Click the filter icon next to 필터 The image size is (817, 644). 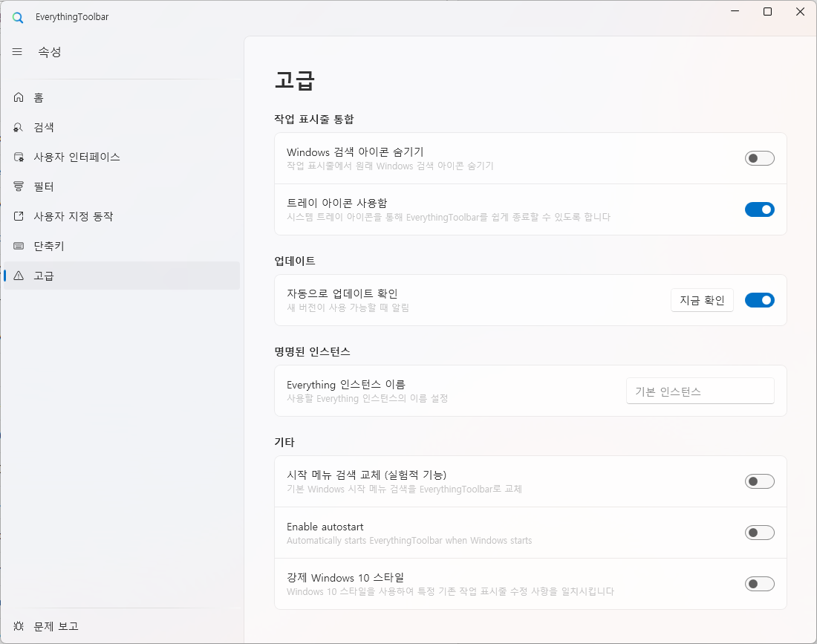point(19,186)
